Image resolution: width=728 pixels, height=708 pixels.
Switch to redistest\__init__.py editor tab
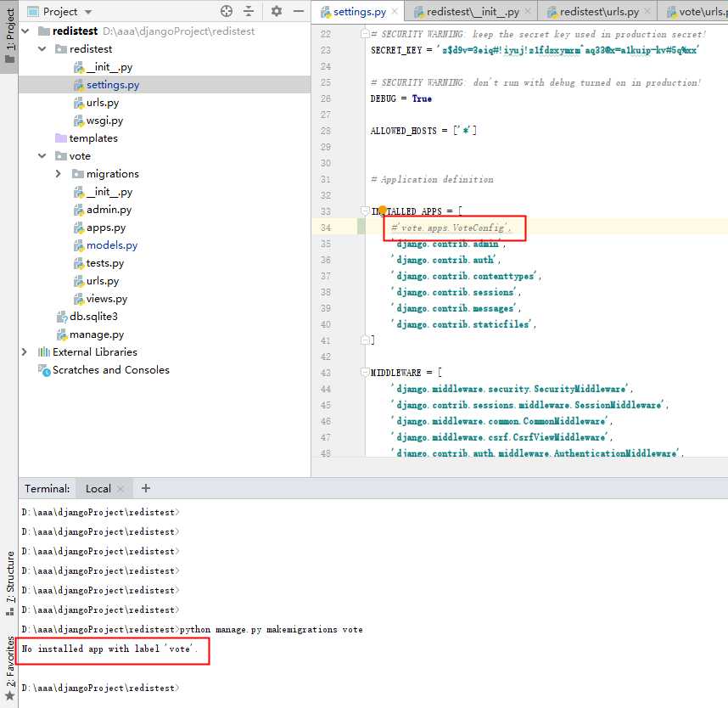(473, 12)
